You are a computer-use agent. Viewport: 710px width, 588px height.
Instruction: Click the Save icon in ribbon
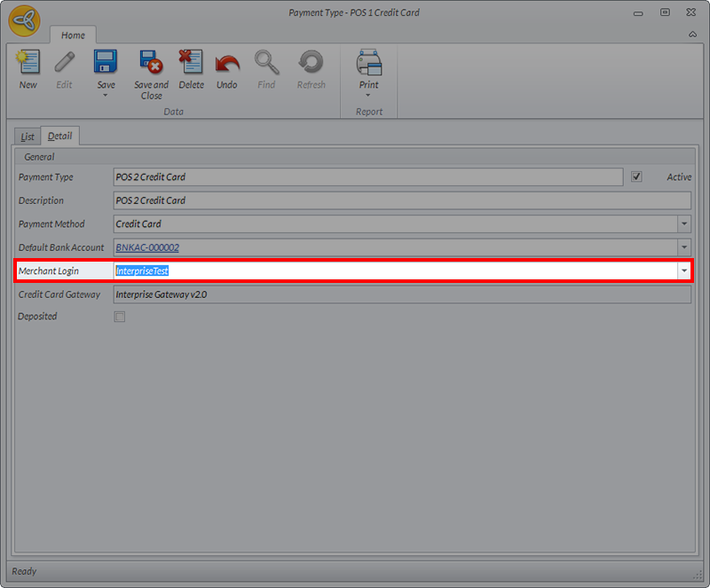pyautogui.click(x=106, y=63)
